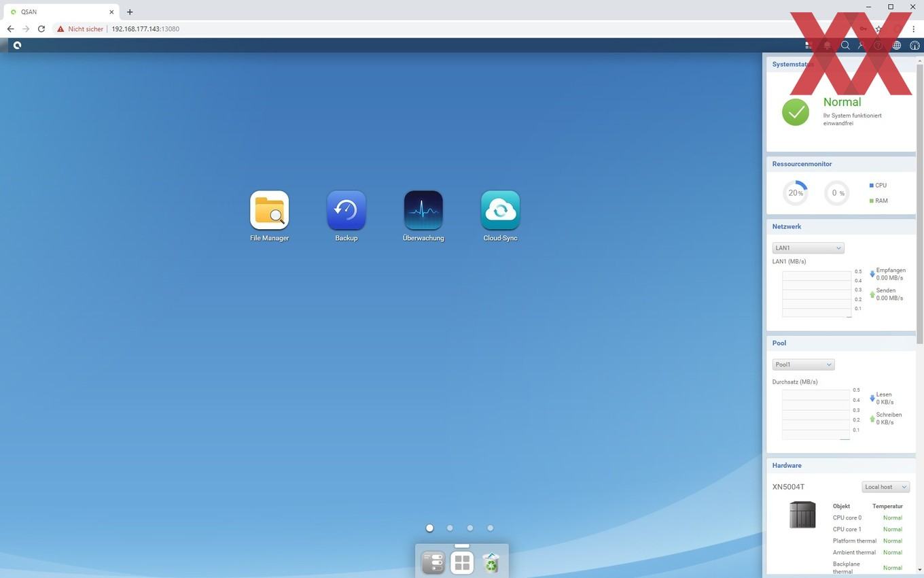Click the Nicht sicher warning icon
The height and width of the screenshot is (578, 924).
60,29
